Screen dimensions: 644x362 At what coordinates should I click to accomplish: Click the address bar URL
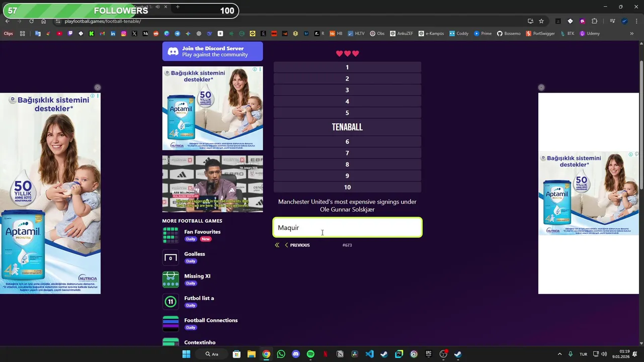[103, 21]
